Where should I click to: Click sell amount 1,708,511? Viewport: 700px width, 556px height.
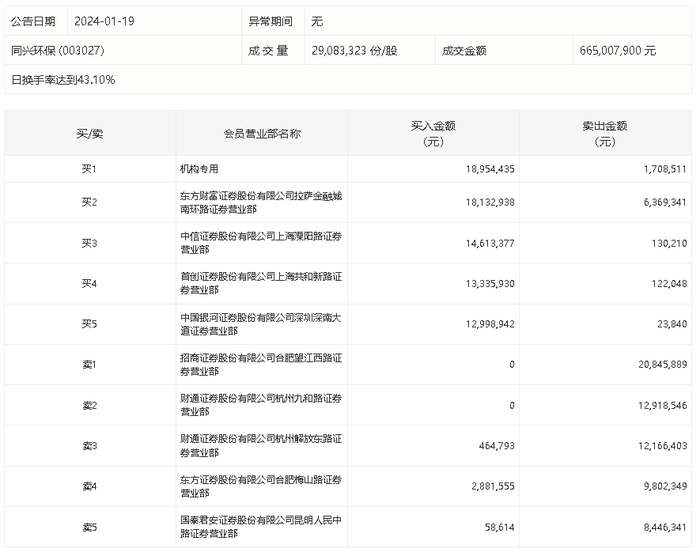click(x=665, y=169)
